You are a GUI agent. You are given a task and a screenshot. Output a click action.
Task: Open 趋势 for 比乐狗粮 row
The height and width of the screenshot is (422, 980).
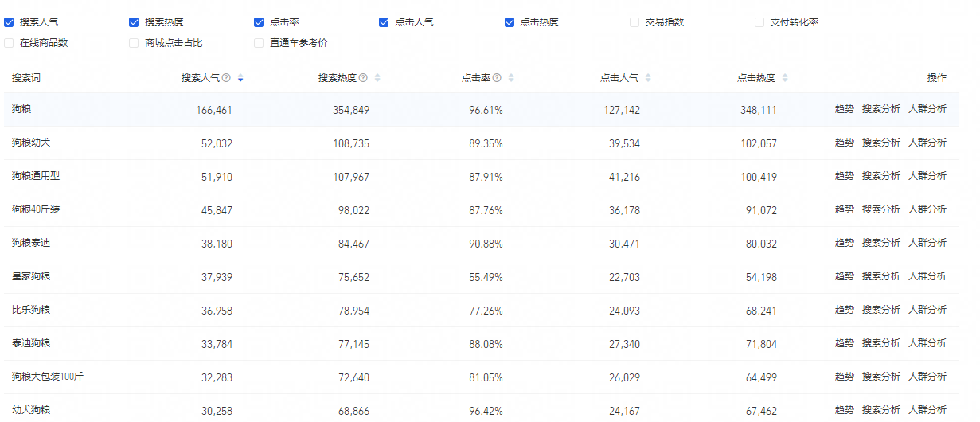844,310
